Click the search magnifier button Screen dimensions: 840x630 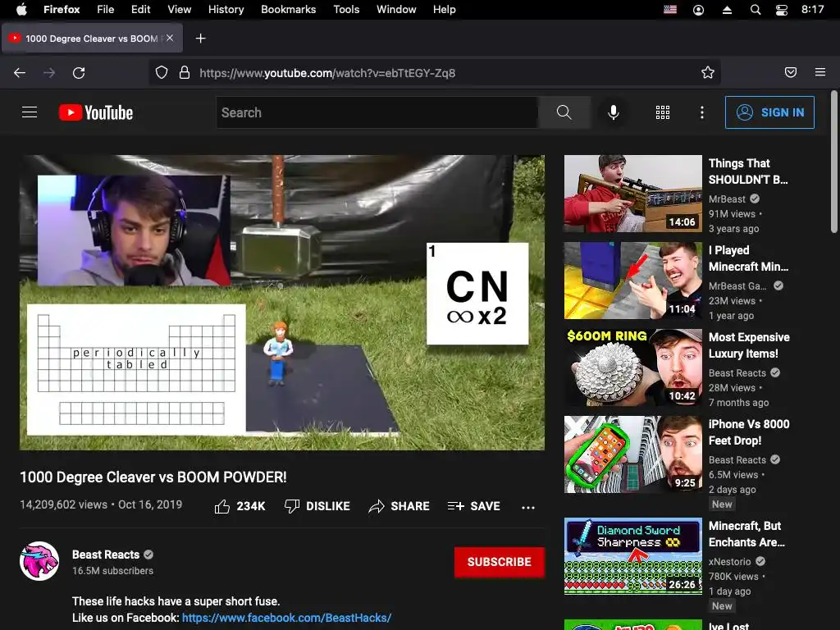click(x=564, y=112)
